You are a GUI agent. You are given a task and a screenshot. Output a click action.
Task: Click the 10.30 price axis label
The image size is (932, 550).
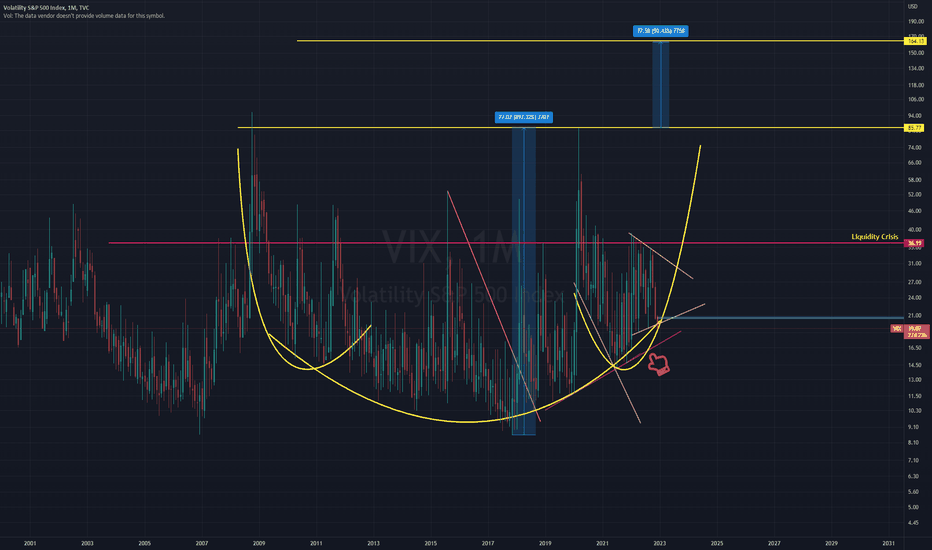click(914, 411)
